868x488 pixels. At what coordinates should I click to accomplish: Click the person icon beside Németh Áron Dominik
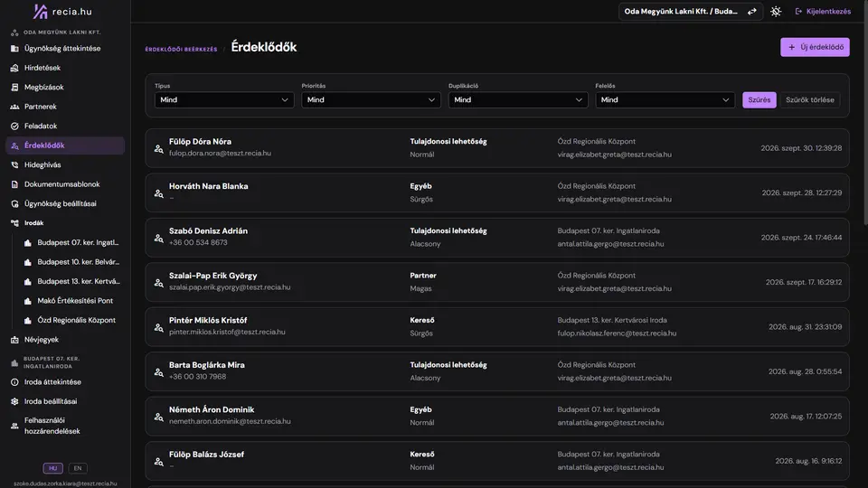click(159, 418)
